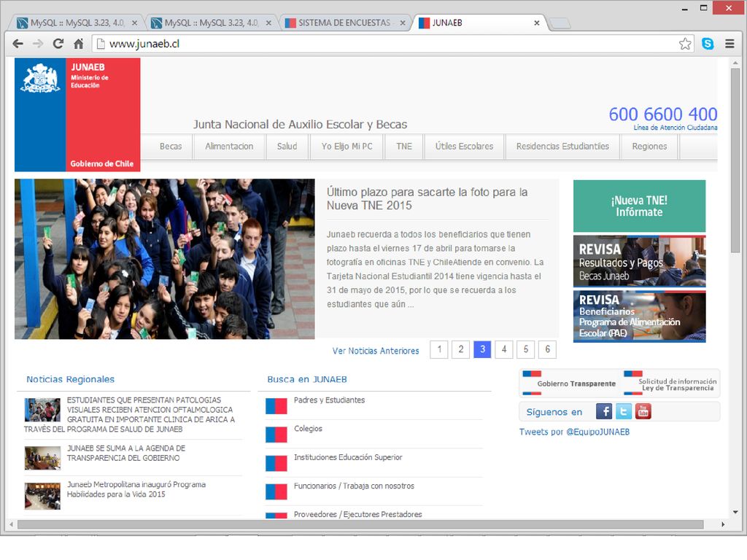This screenshot has width=747, height=560.
Task: Open JUNAEB SE SUMA A LA AGENDA news
Action: (125, 453)
